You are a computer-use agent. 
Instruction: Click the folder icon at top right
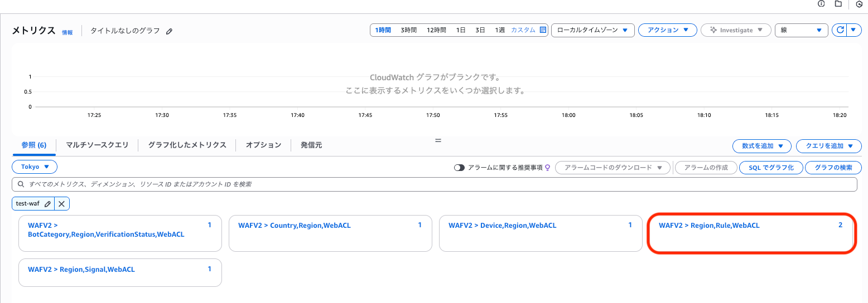point(838,4)
